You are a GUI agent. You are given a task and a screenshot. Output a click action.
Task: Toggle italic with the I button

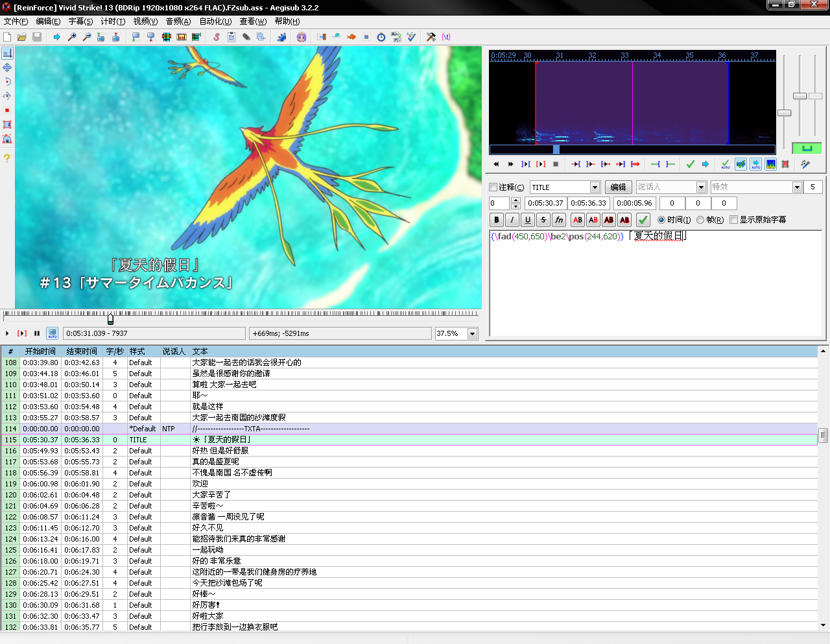tap(512, 220)
